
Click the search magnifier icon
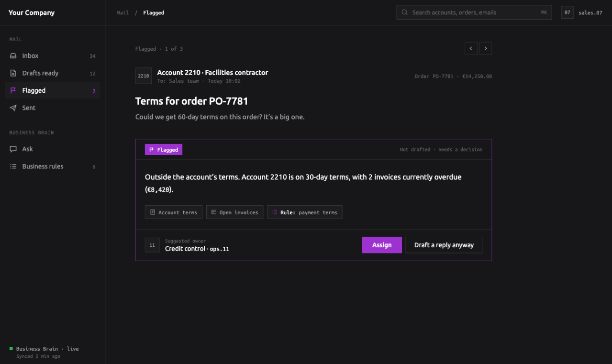405,12
